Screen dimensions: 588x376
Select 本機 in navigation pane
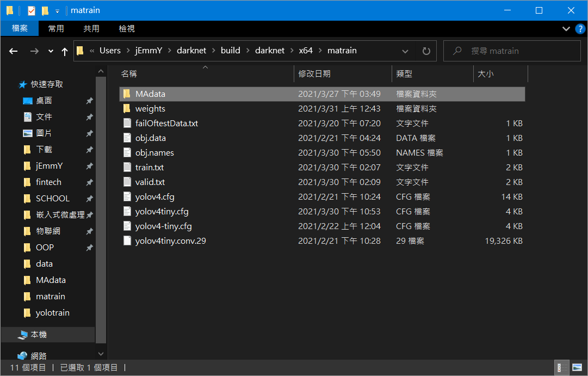(39, 334)
